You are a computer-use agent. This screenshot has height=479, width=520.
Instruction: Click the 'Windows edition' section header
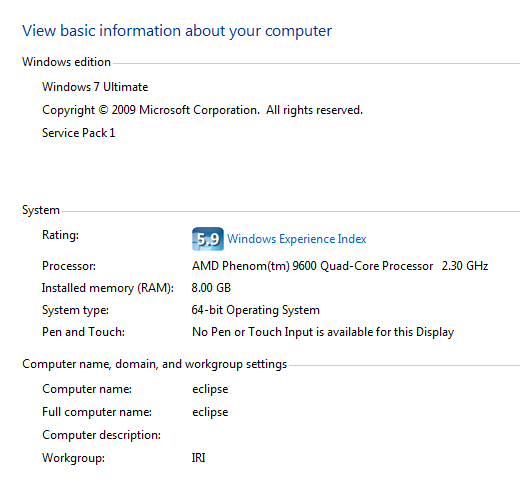pyautogui.click(x=66, y=62)
